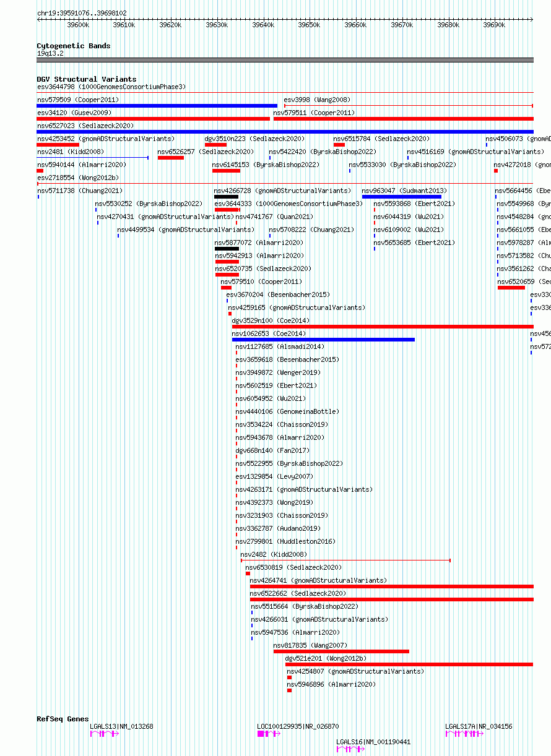The width and height of the screenshot is (551, 756).
Task: Open the Cytogenetic Bands track title
Action: [73, 46]
